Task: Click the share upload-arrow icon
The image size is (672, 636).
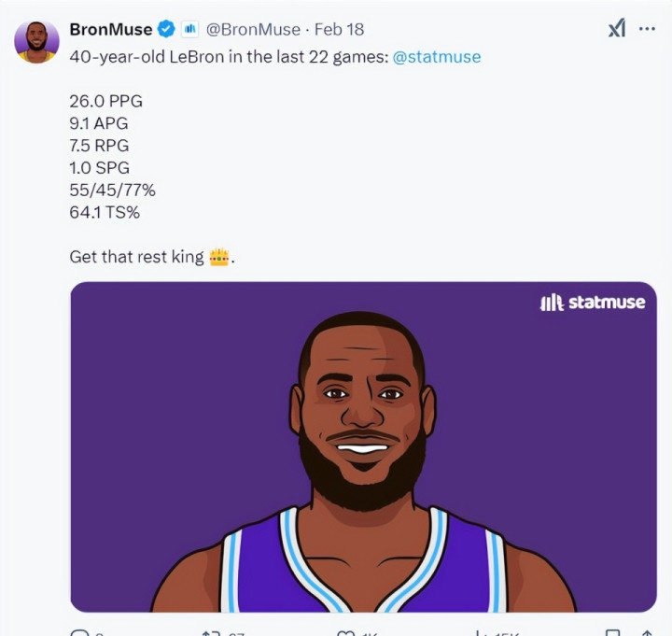Action: pyautogui.click(x=647, y=632)
